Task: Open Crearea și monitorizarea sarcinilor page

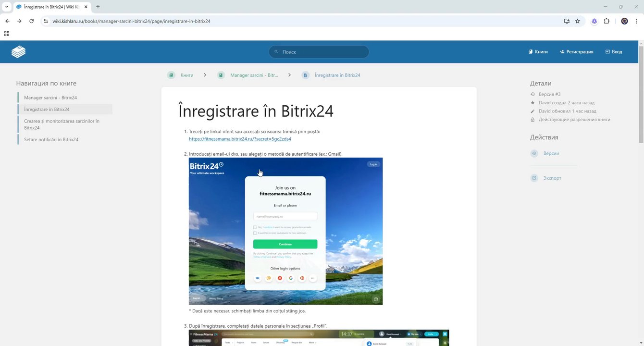Action: pos(65,124)
